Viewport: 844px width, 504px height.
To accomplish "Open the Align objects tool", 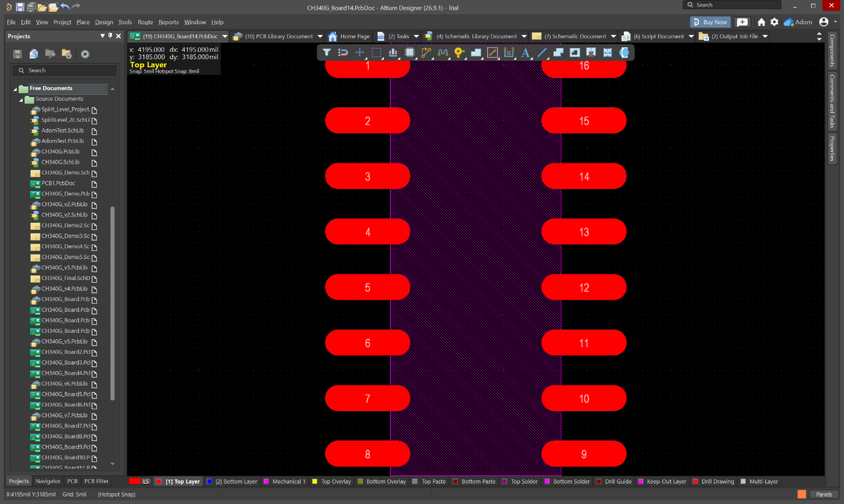I will (393, 52).
